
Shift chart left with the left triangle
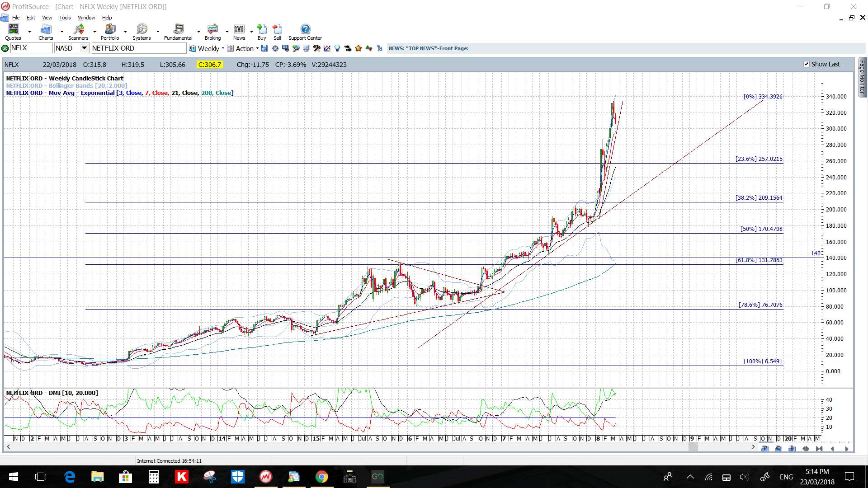point(832,449)
